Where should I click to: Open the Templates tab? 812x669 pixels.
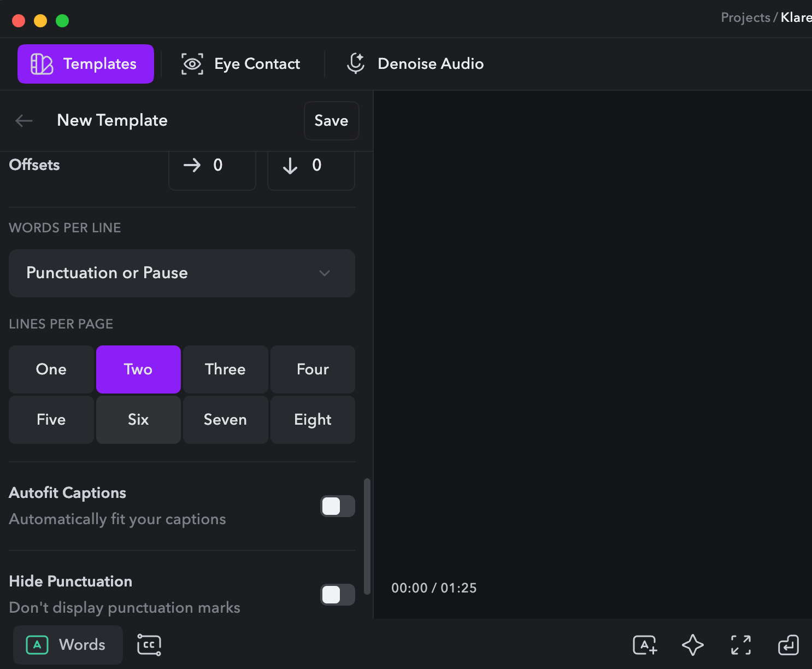[86, 64]
